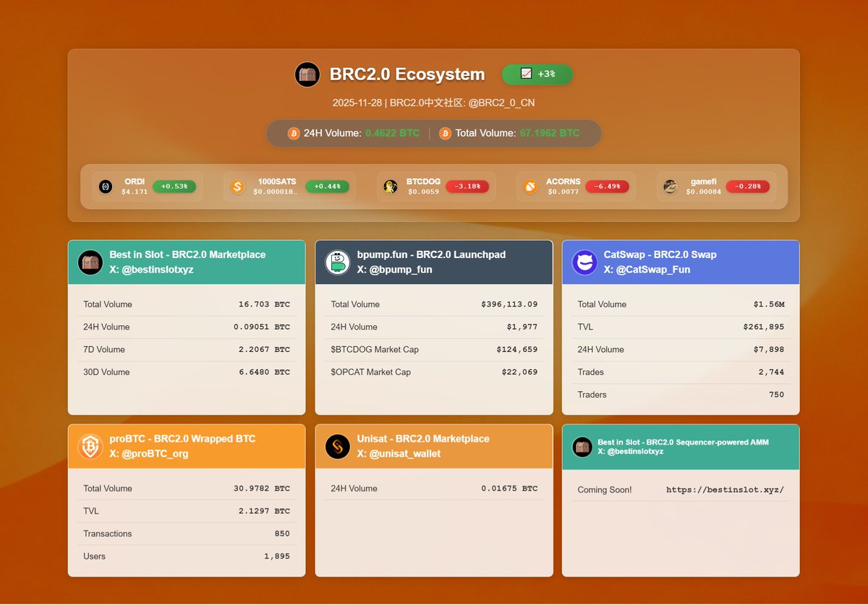Viewport: 868px width, 605px height.
Task: Click the 30D Volume 6.6480 BTC value
Action: point(264,372)
